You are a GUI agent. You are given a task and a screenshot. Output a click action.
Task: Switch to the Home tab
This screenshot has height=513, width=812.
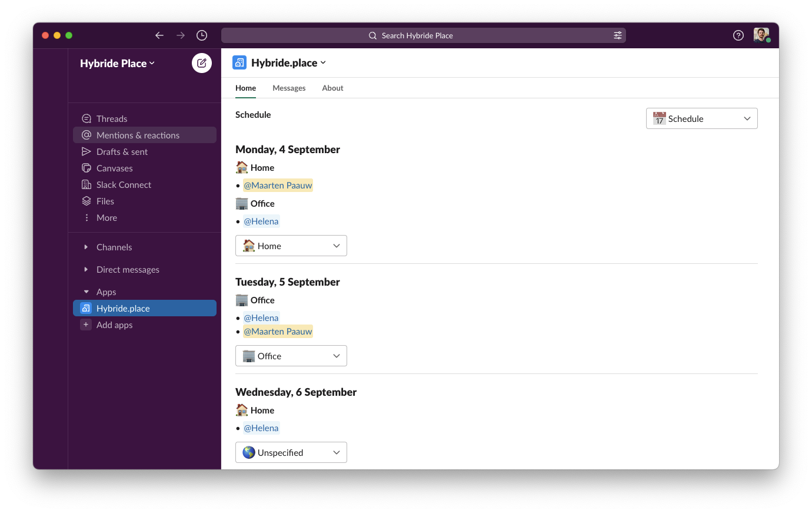coord(245,88)
